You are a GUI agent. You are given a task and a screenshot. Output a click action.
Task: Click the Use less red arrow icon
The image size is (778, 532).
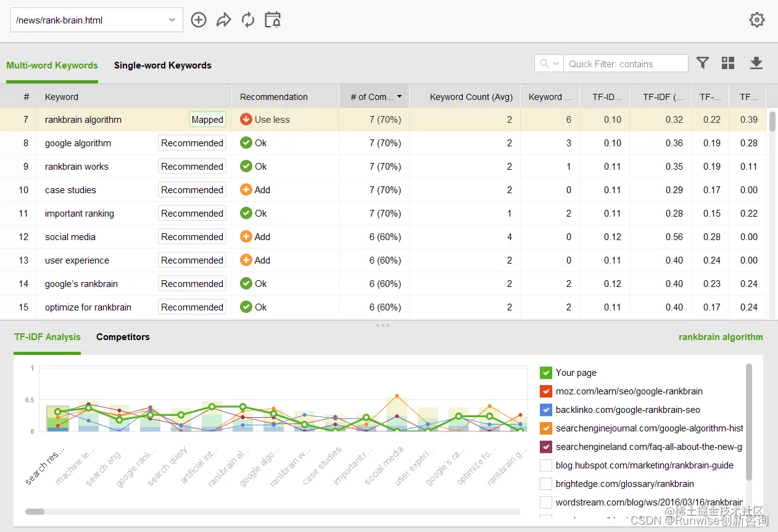(x=246, y=120)
